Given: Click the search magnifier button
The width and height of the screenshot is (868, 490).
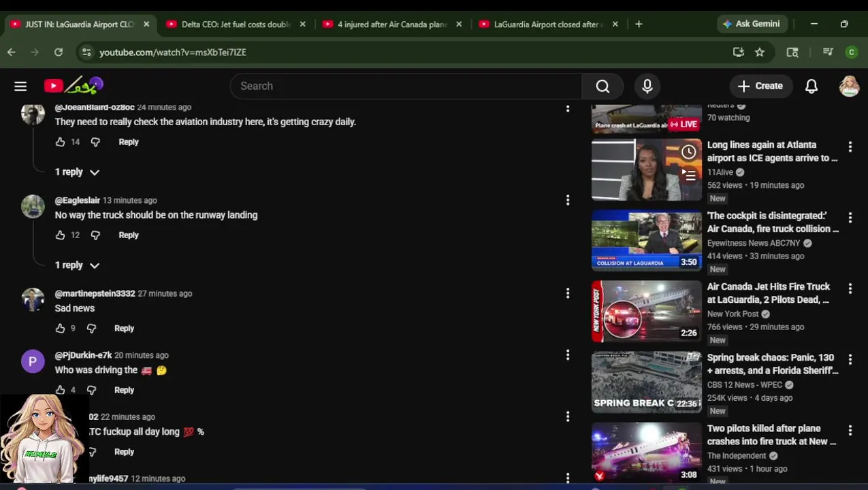Looking at the screenshot, I should coord(602,86).
